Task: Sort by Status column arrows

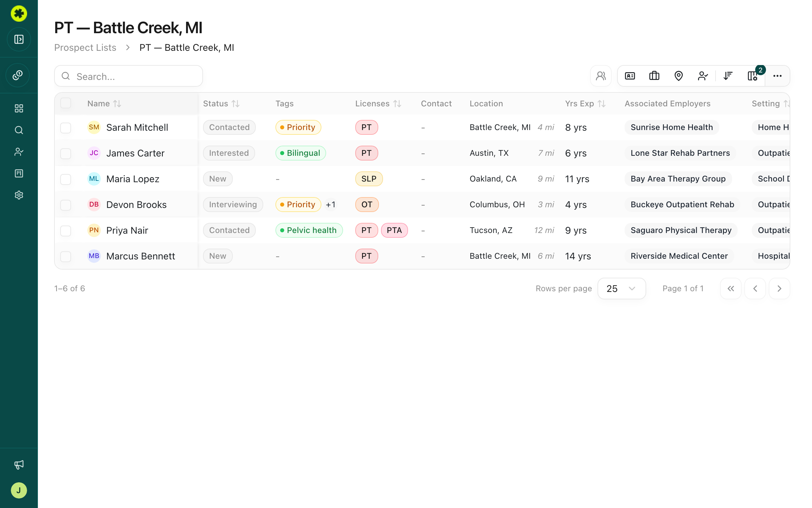Action: click(235, 104)
